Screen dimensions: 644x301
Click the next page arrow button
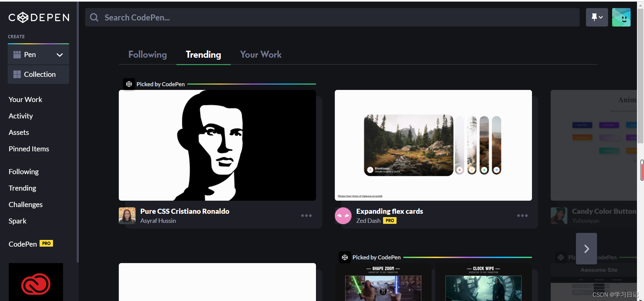[x=586, y=249]
